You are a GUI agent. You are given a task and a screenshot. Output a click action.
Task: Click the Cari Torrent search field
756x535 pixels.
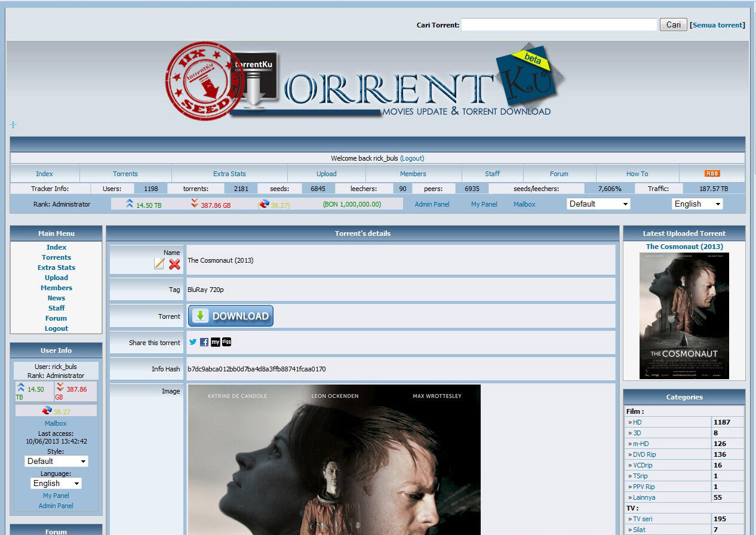[558, 24]
